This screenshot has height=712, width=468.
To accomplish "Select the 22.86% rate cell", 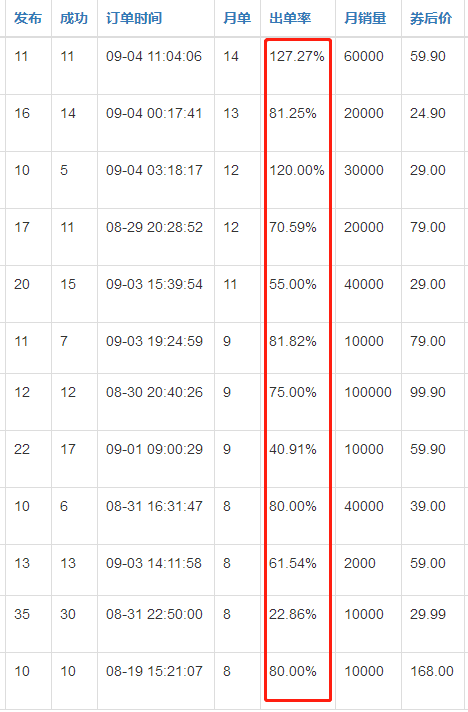I will 293,614.
